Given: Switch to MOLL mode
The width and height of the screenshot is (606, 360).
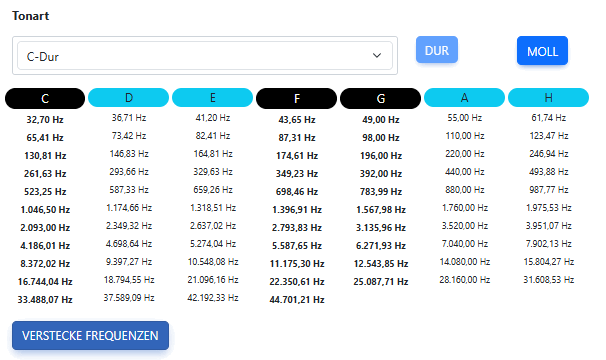Looking at the screenshot, I should (542, 51).
